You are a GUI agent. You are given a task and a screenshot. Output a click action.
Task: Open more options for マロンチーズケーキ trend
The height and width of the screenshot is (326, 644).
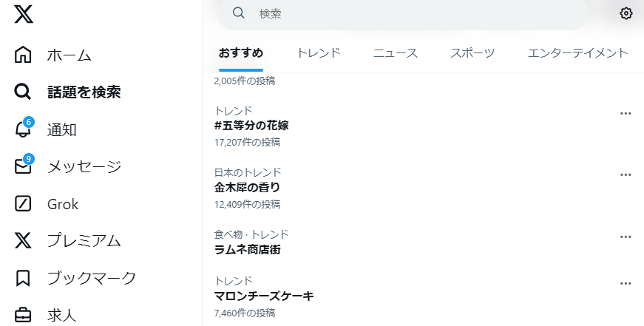(626, 283)
